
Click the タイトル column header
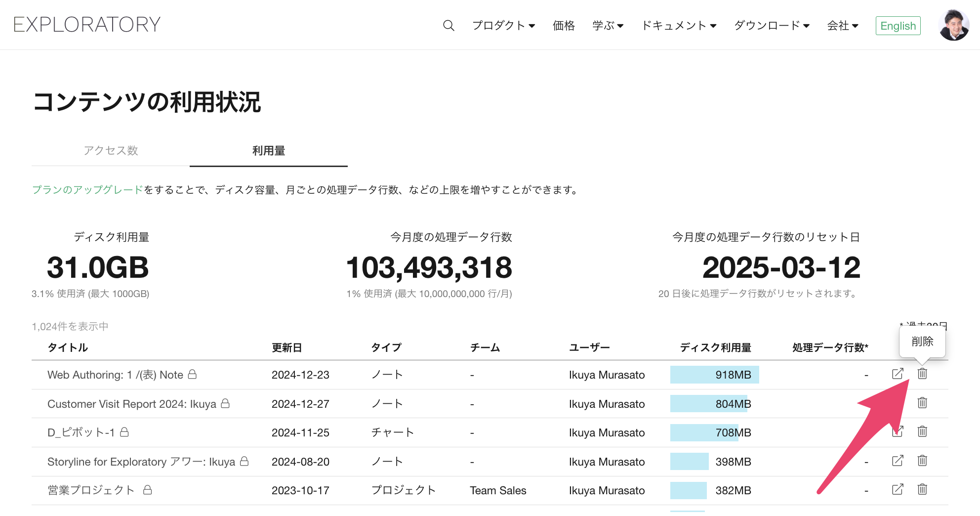pos(68,347)
